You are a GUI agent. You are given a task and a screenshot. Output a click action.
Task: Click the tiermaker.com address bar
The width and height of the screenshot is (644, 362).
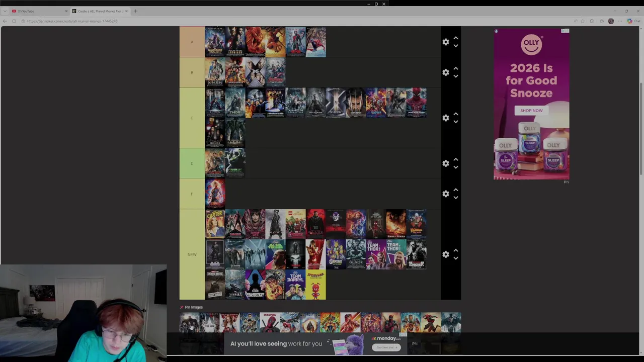click(297, 21)
